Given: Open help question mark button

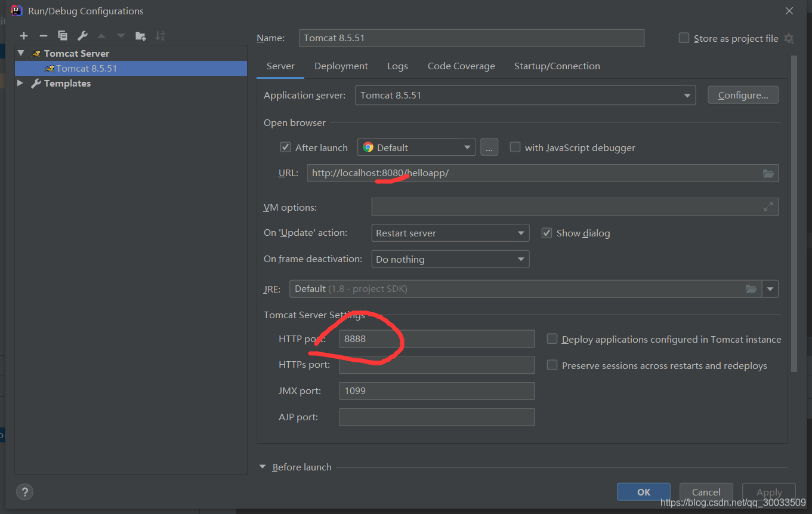Looking at the screenshot, I should click(24, 492).
